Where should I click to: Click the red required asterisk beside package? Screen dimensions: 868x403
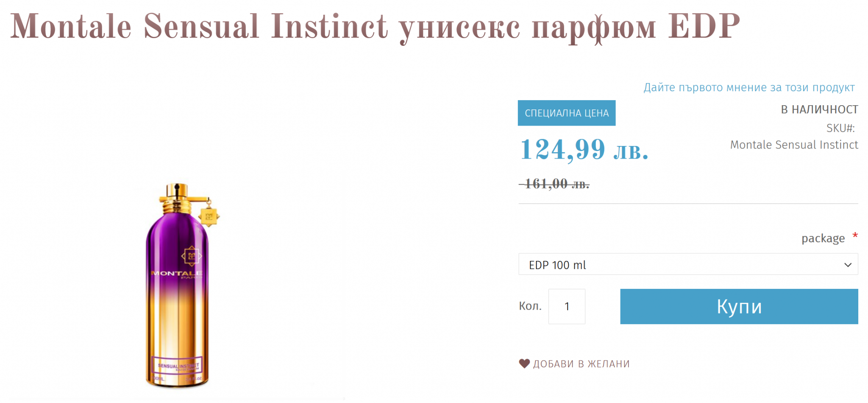tap(855, 235)
